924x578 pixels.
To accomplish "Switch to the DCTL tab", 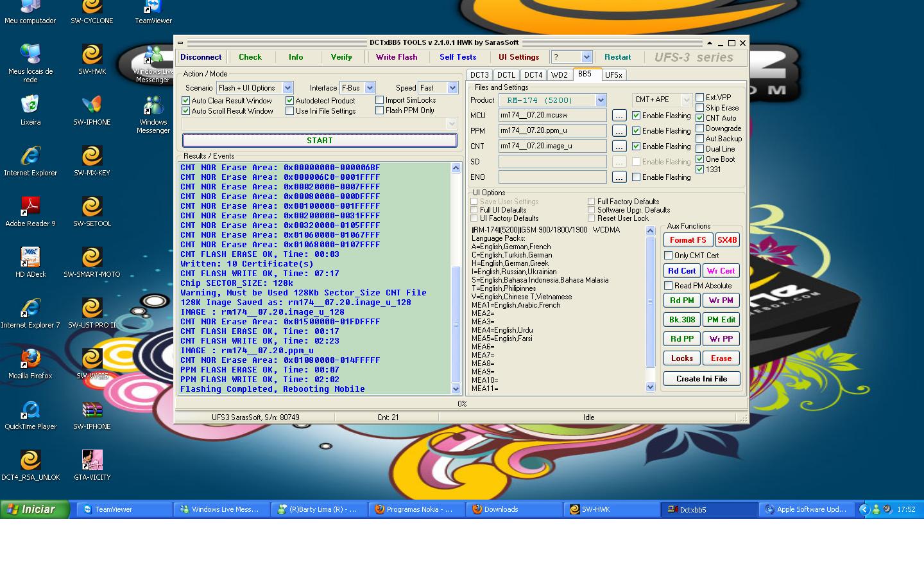I will pyautogui.click(x=506, y=75).
